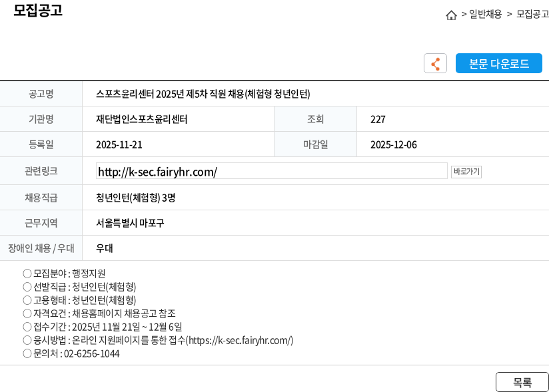Click the 바로가기 button next to link
This screenshot has height=392, width=549.
tap(466, 172)
